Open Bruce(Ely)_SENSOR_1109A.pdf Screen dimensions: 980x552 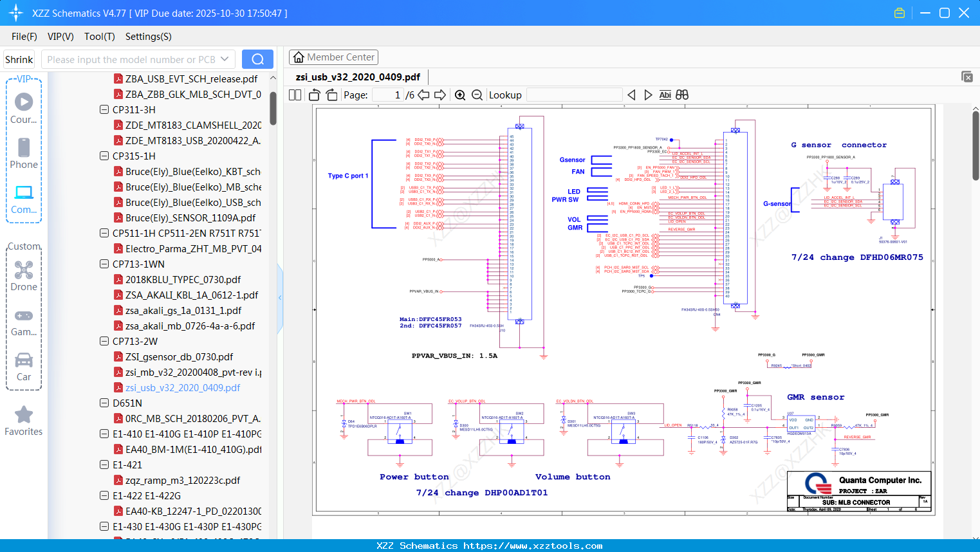(190, 217)
